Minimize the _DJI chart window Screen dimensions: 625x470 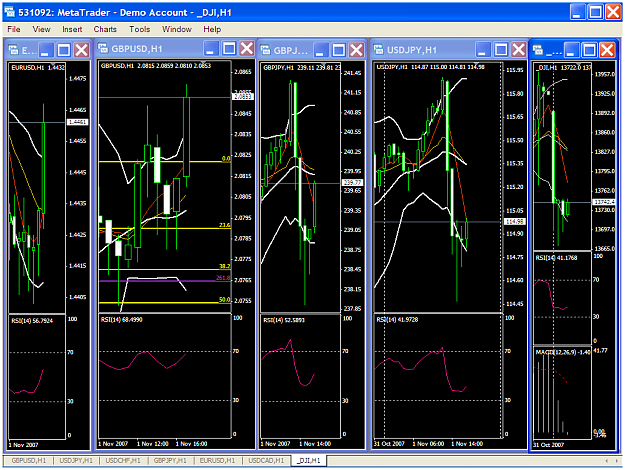click(x=572, y=50)
